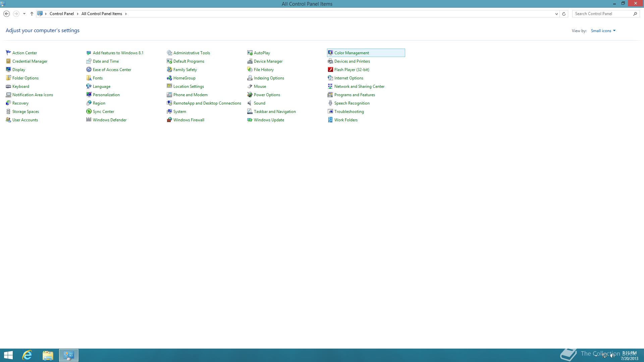Click the Ease of Access Center icon
The image size is (644, 362).
(89, 69)
